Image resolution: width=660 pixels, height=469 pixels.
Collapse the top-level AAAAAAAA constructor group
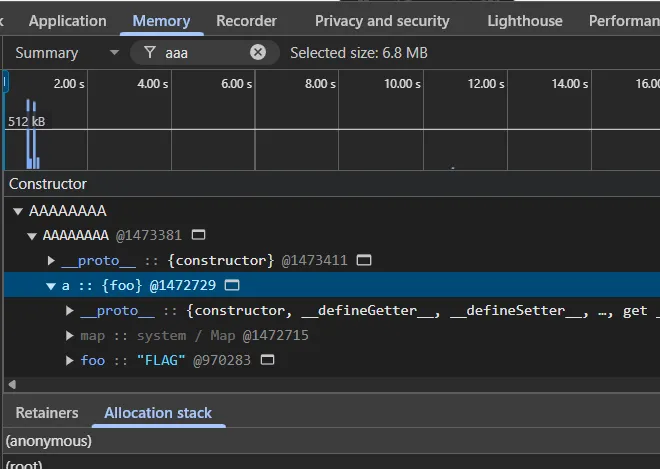(x=19, y=211)
